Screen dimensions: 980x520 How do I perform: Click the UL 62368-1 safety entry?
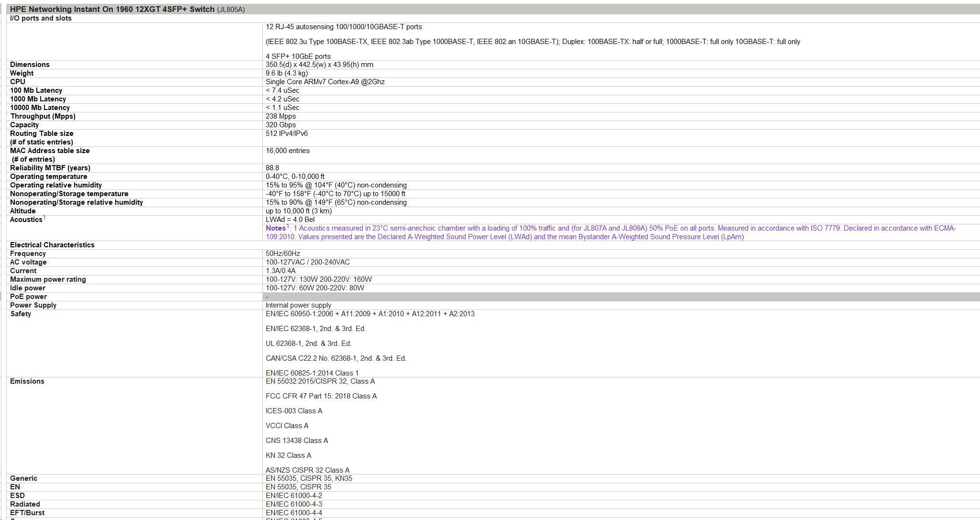pos(308,343)
